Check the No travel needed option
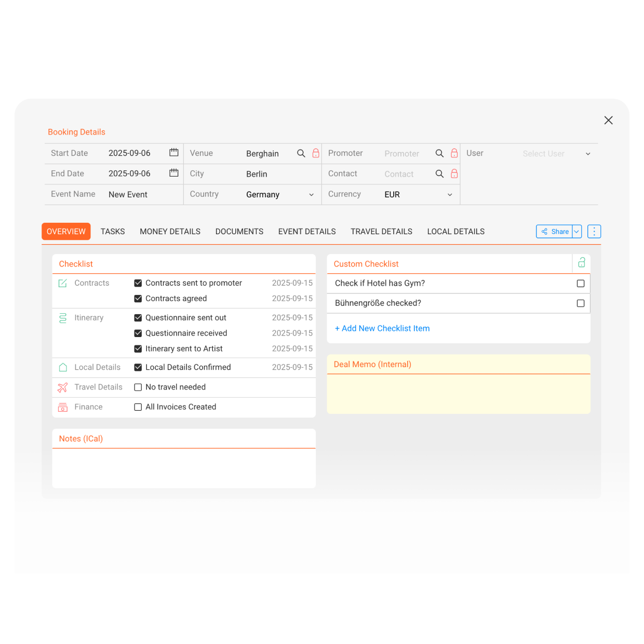The width and height of the screenshot is (644, 644). click(x=138, y=387)
